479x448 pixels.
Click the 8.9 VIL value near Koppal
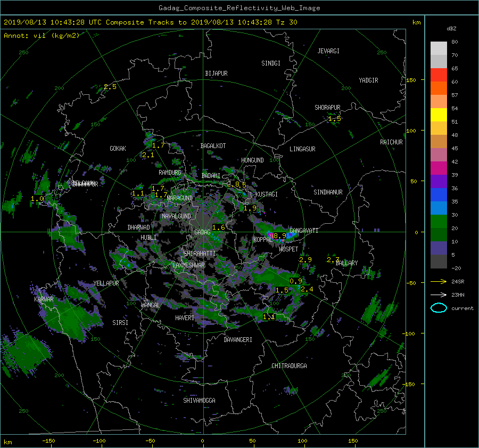280,235
